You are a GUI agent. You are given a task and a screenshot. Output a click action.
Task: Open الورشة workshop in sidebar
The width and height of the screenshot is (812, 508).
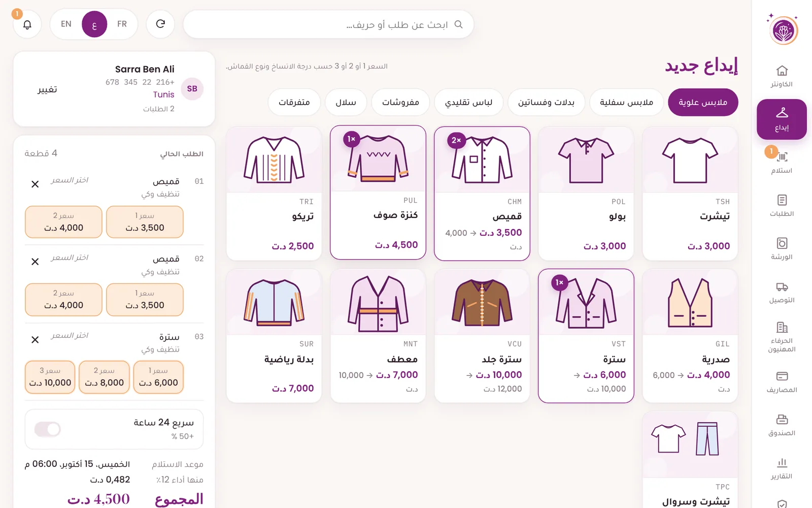[782, 249]
